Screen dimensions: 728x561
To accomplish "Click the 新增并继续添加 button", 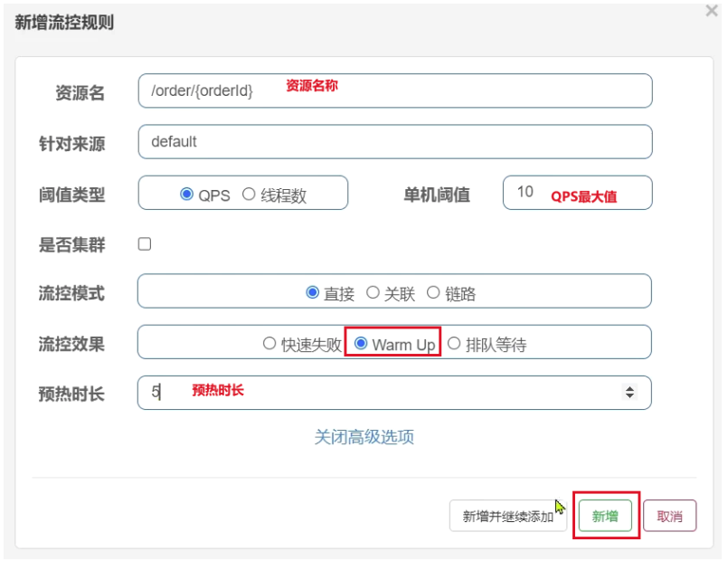I will 508,516.
